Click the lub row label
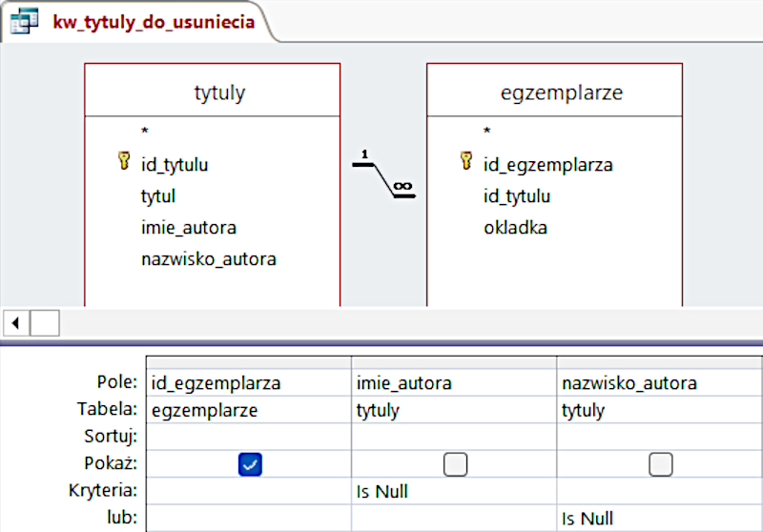Image resolution: width=763 pixels, height=532 pixels. (x=122, y=518)
